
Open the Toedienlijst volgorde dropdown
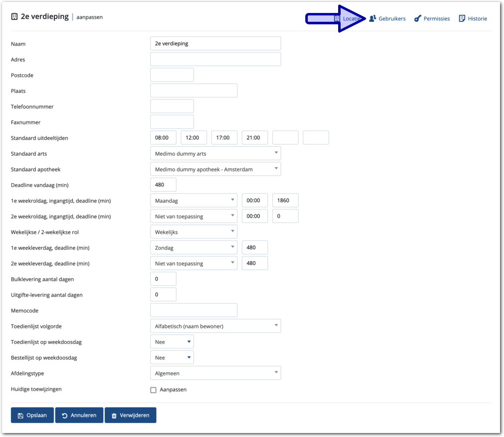click(x=215, y=326)
